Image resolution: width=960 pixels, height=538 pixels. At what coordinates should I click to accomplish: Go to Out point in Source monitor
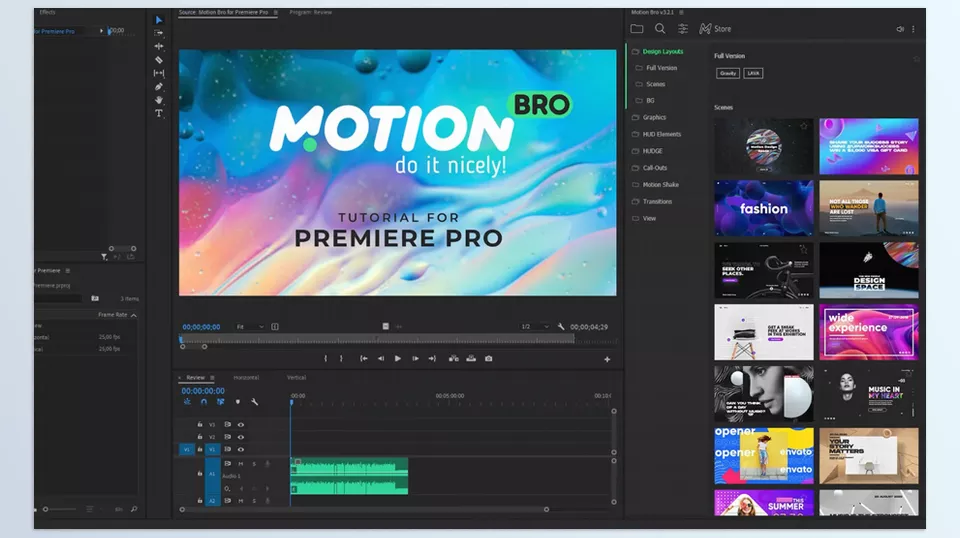tap(432, 359)
